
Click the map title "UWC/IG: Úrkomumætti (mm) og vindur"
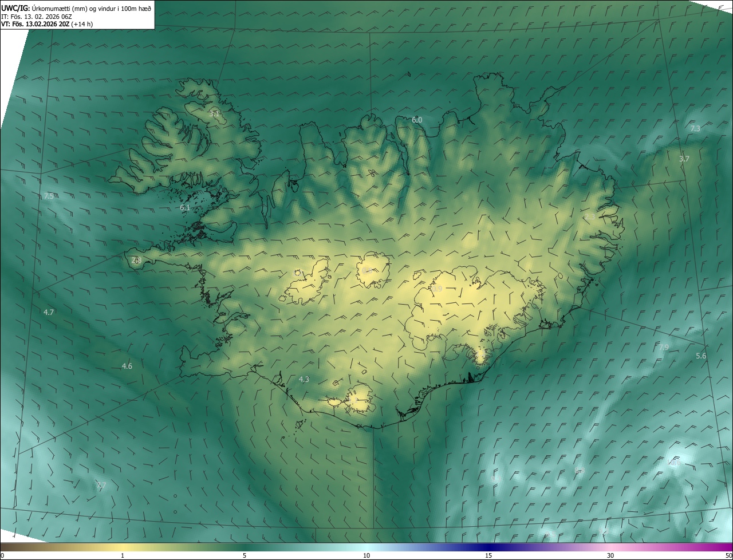(76, 8)
